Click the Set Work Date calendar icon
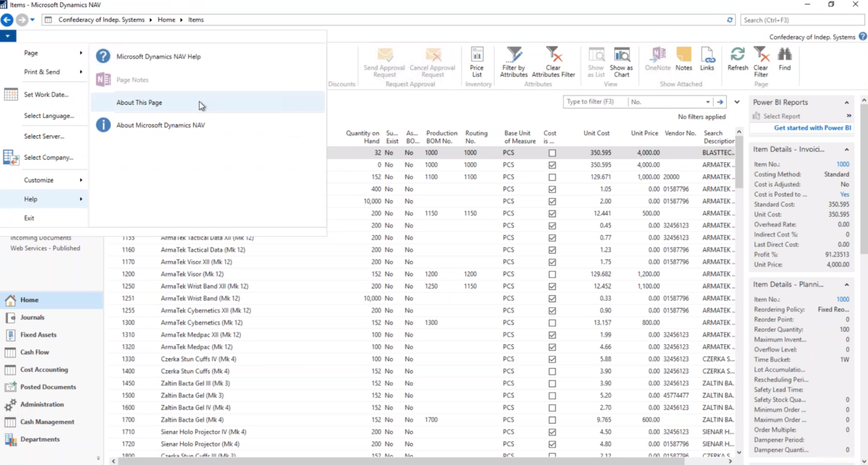Image resolution: width=868 pixels, height=465 pixels. tap(11, 95)
